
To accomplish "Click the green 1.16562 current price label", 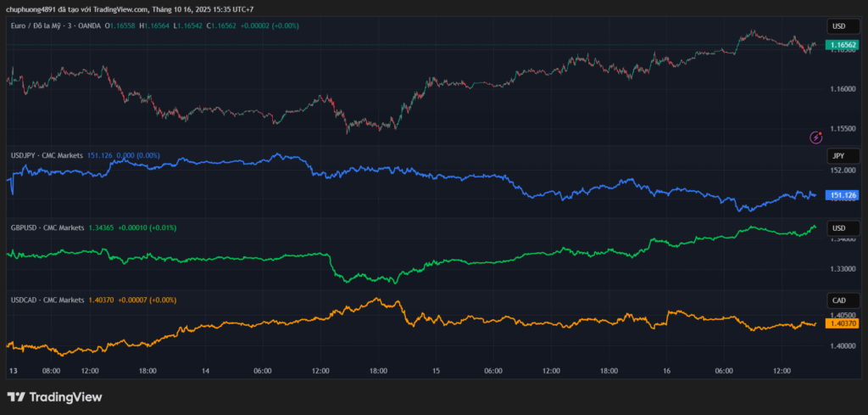I will tap(843, 44).
